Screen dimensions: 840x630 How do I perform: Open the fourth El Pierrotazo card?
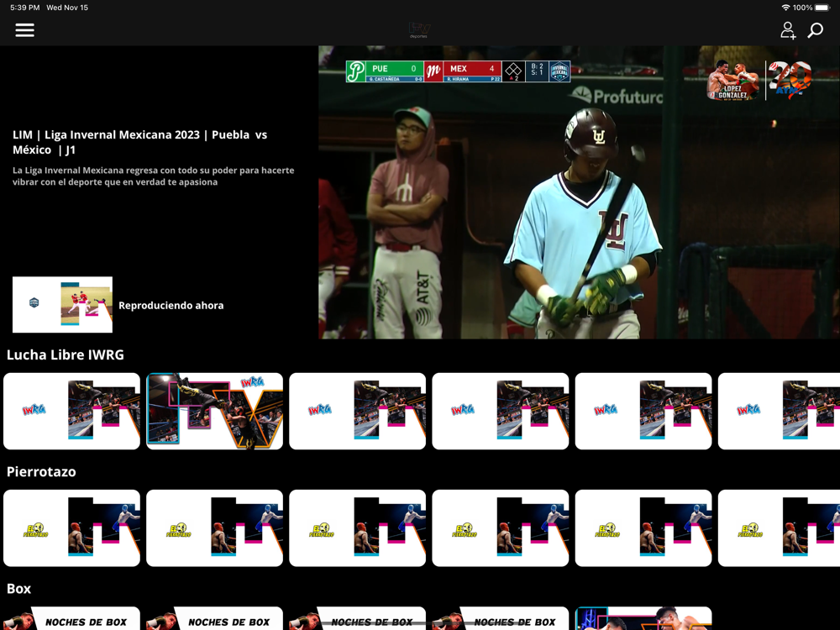coord(501,528)
